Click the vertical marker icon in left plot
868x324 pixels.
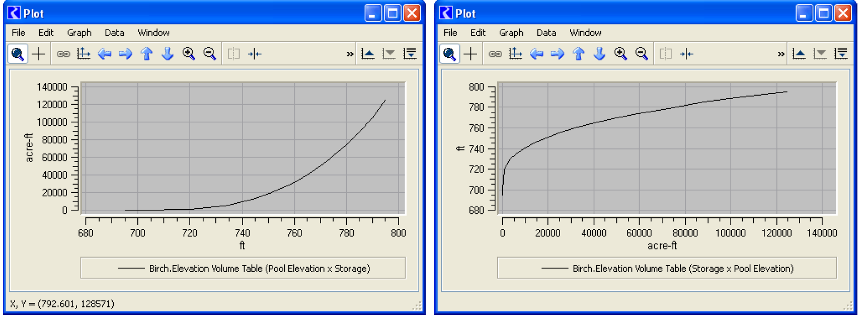click(x=255, y=54)
